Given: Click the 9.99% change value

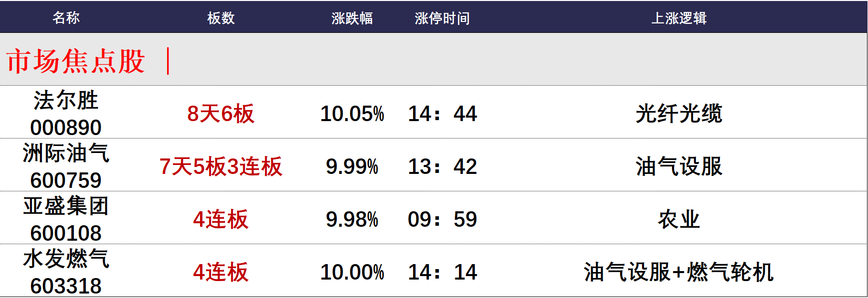Looking at the screenshot, I should pyautogui.click(x=352, y=166).
